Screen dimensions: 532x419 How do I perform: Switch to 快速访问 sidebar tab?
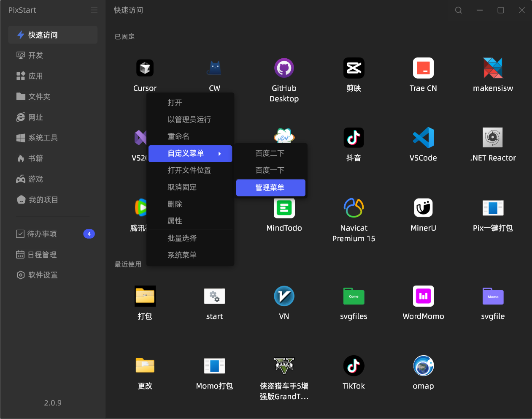53,35
